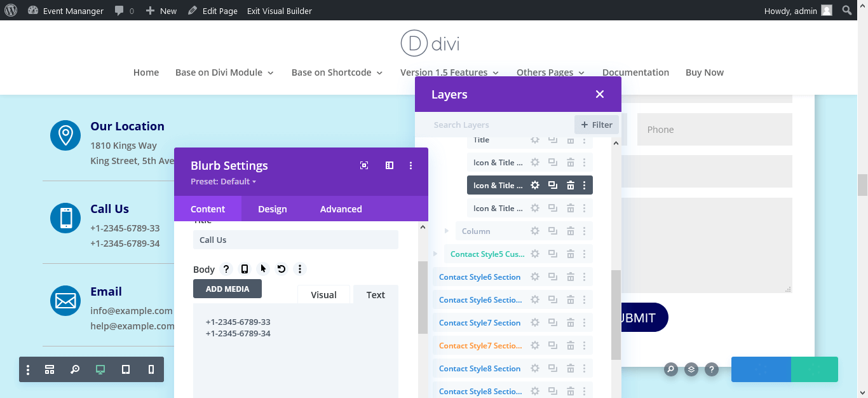Click the Filter button in Layers
Image resolution: width=868 pixels, height=398 pixels.
coord(597,125)
